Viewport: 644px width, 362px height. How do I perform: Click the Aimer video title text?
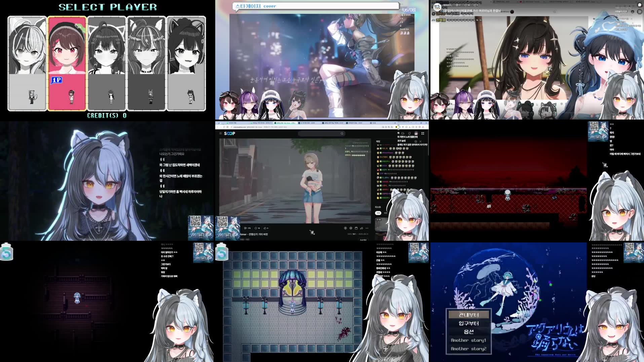254,234
